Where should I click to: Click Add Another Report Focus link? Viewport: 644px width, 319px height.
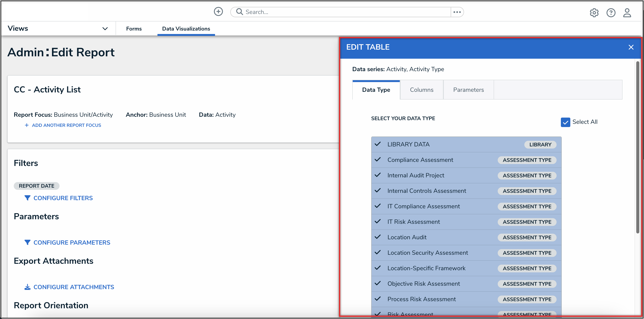point(66,125)
